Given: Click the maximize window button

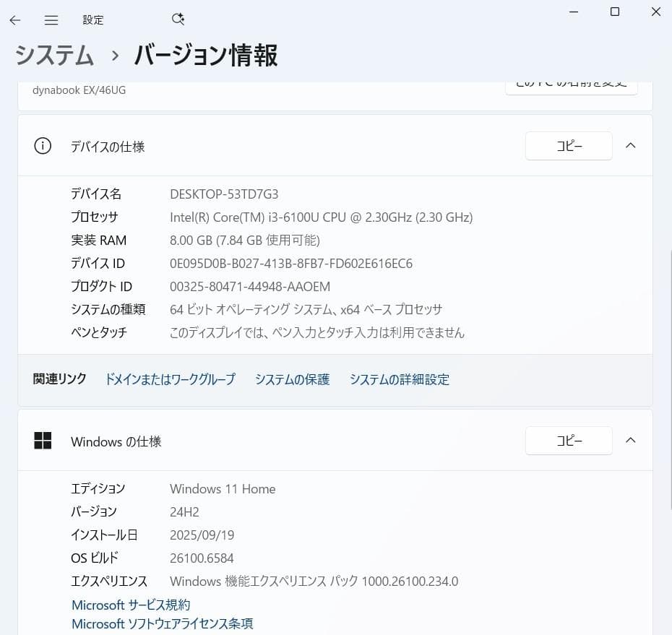Looking at the screenshot, I should click(615, 12).
